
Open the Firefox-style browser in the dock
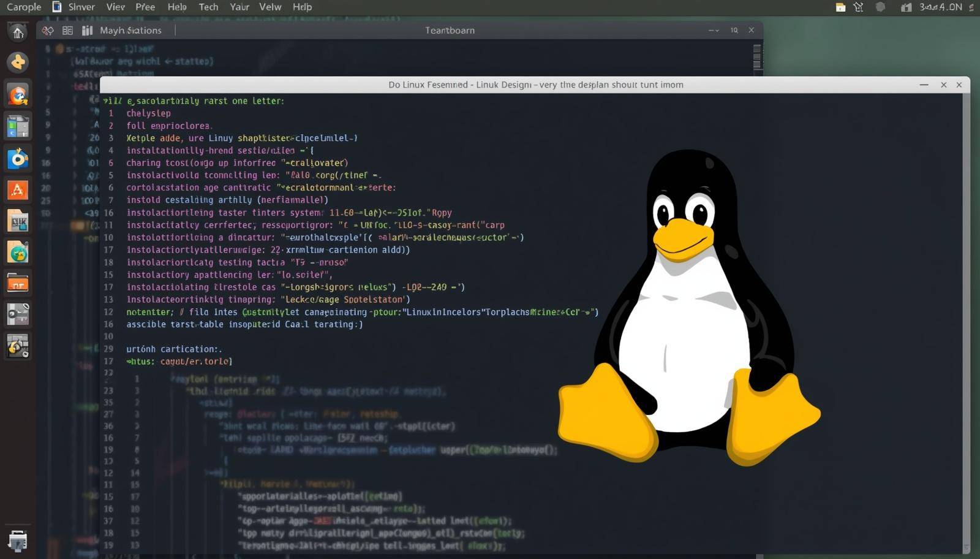point(18,94)
